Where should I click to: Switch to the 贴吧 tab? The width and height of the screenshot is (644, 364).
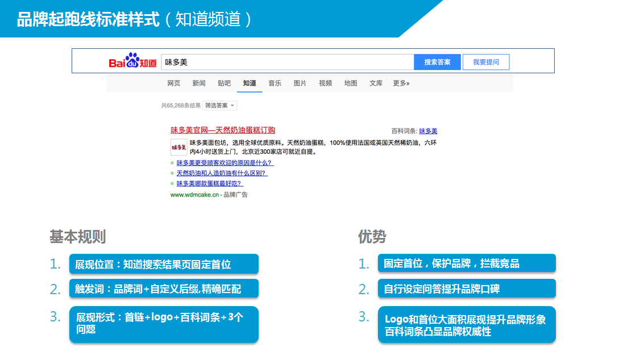tap(225, 83)
